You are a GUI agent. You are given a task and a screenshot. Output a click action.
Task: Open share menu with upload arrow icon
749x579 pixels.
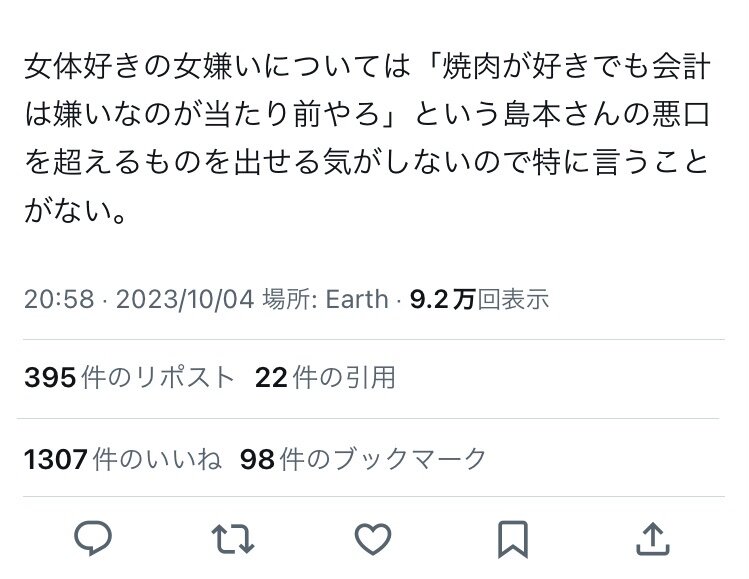click(652, 540)
